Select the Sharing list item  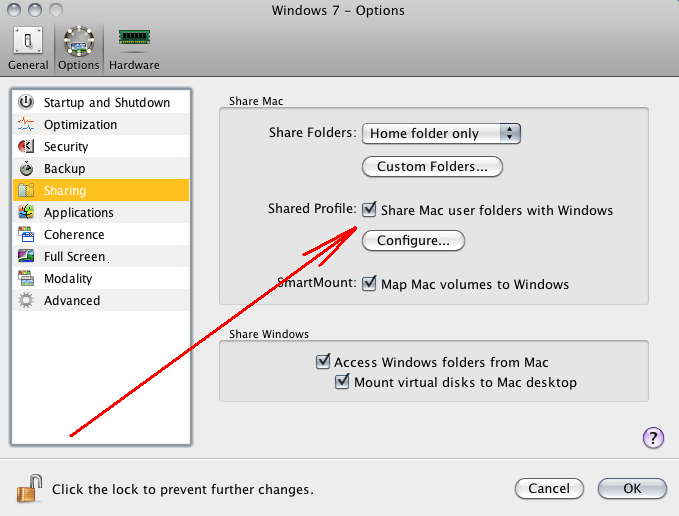pyautogui.click(x=101, y=190)
